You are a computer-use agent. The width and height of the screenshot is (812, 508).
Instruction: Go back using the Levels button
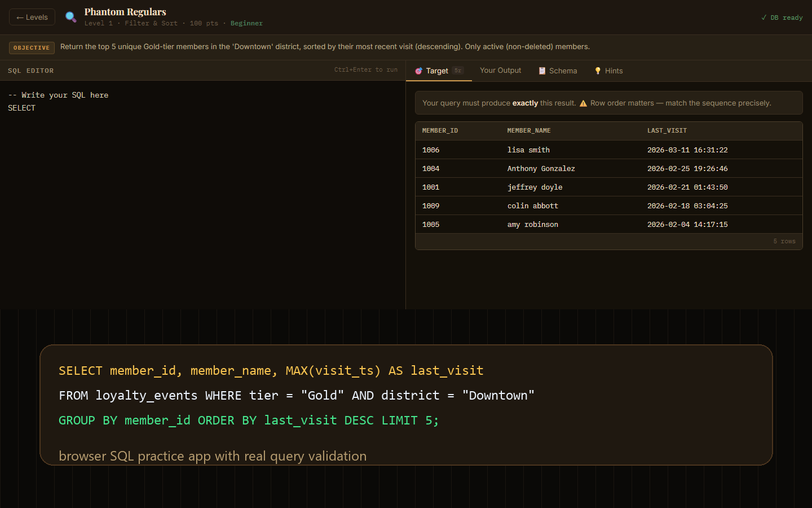click(x=32, y=17)
